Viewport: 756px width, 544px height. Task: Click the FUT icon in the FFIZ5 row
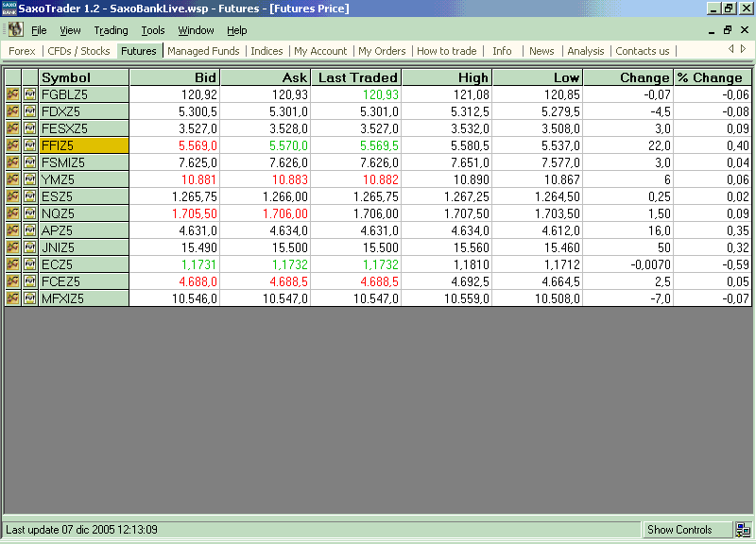(x=30, y=145)
